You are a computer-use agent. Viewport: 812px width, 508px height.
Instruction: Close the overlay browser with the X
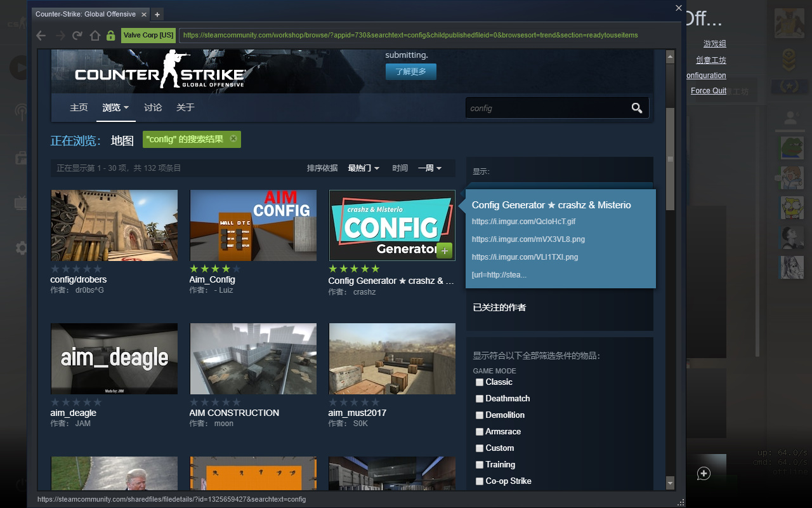point(679,8)
